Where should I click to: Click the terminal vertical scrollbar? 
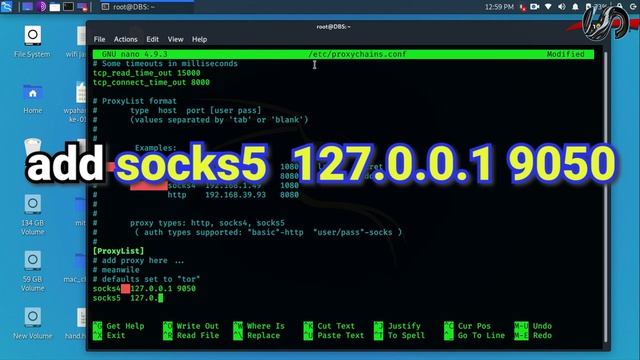point(606,196)
